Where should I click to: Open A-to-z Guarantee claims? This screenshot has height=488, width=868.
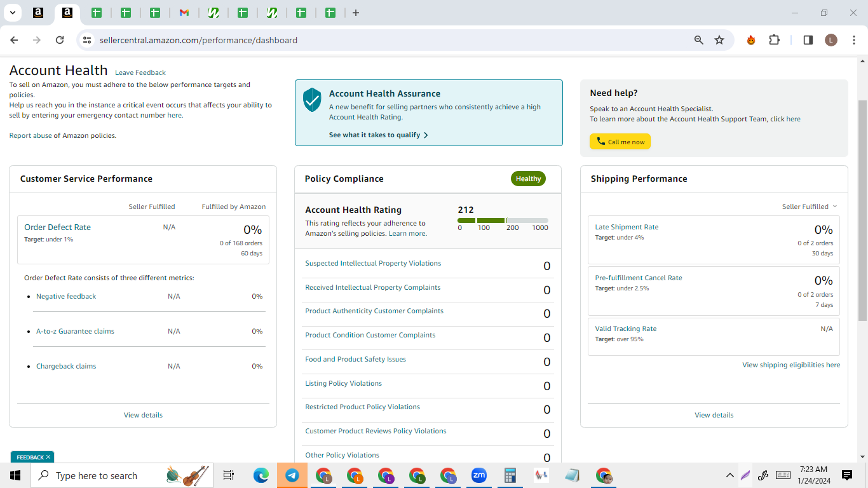click(x=75, y=331)
